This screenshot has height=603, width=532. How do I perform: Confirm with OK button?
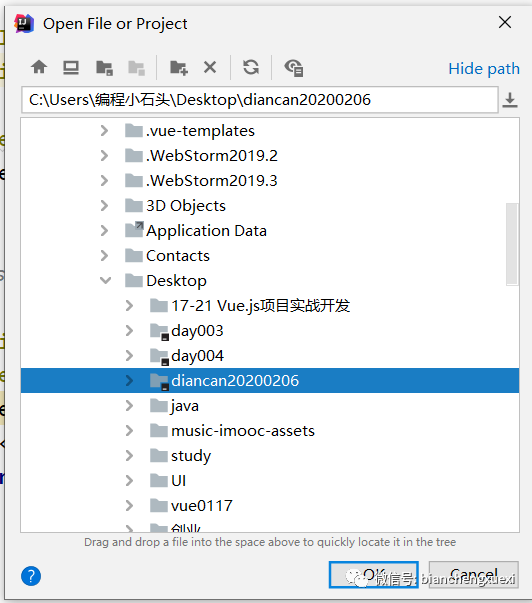click(x=374, y=575)
